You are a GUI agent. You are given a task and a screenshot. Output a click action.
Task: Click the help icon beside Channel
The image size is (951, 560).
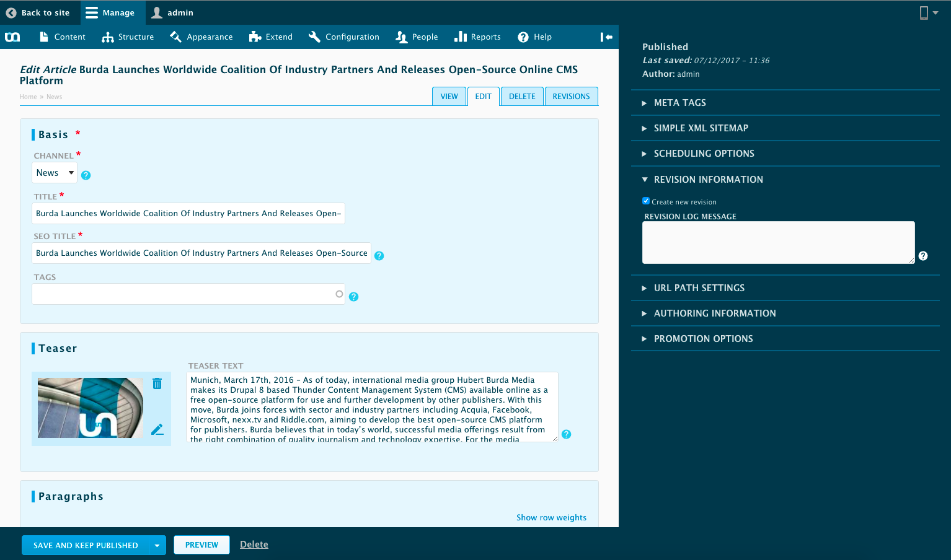pyautogui.click(x=86, y=175)
